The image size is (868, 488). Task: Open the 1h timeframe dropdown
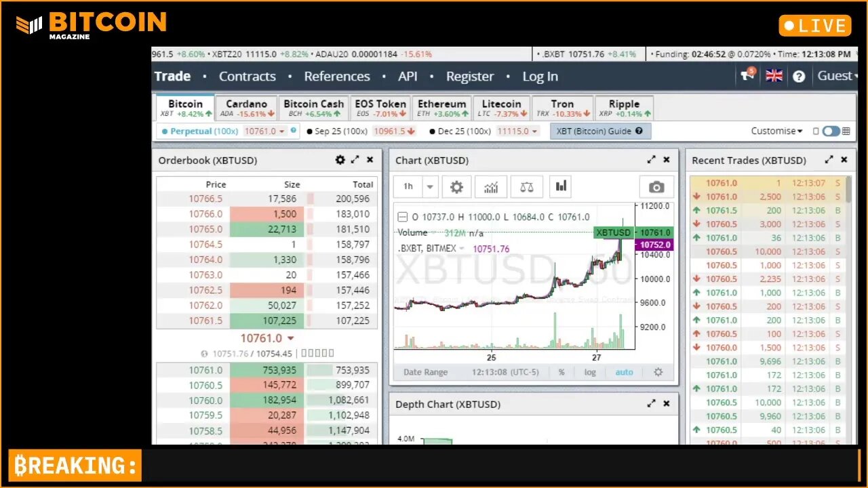click(x=430, y=186)
